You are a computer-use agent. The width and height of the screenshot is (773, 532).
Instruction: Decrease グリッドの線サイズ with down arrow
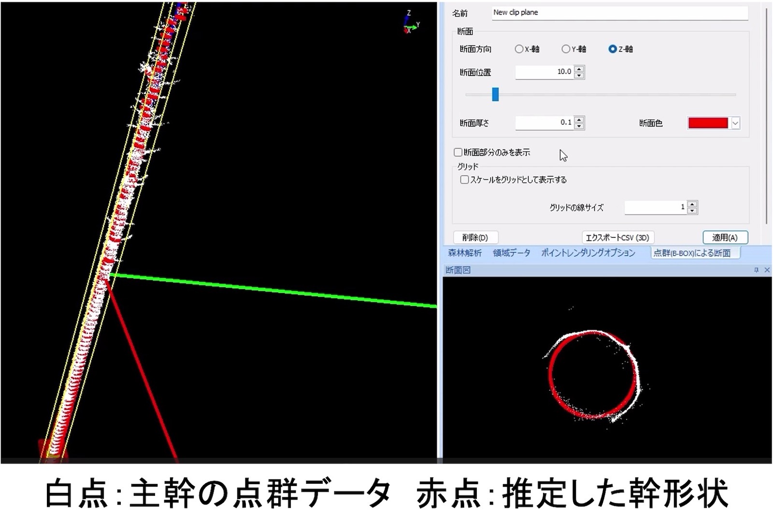tap(692, 210)
